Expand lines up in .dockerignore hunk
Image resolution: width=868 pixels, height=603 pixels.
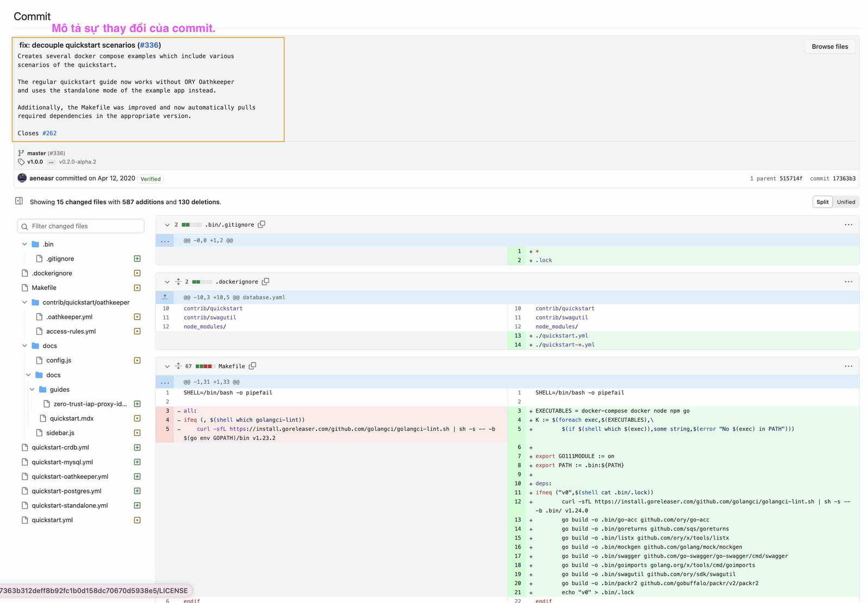(x=165, y=297)
